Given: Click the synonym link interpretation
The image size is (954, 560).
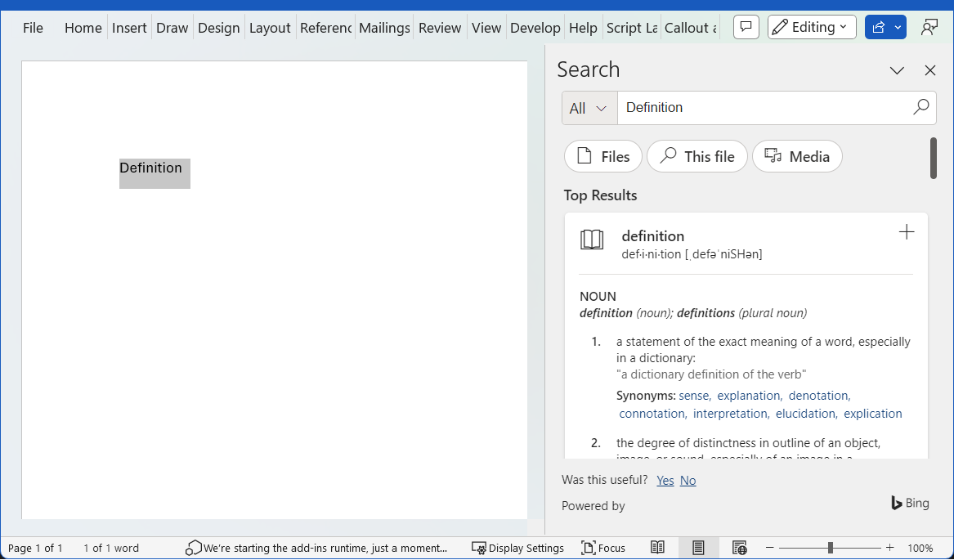Looking at the screenshot, I should (732, 414).
